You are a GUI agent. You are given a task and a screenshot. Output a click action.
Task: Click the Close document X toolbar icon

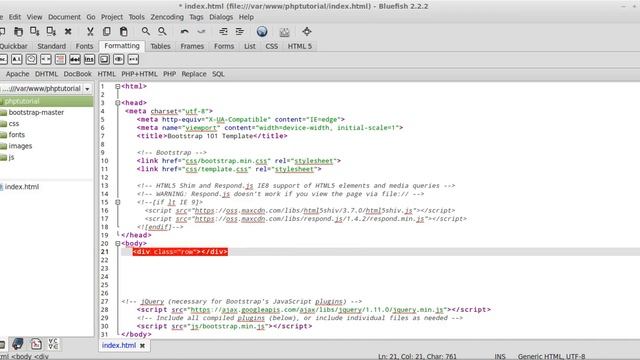pyautogui.click(x=68, y=31)
